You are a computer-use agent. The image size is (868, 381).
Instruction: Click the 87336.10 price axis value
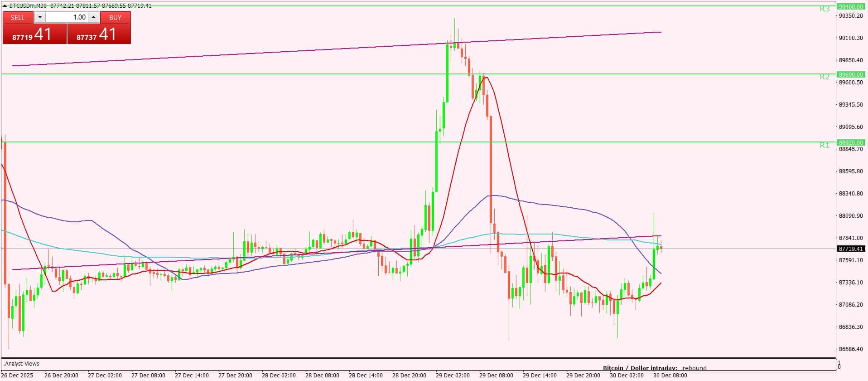point(851,282)
